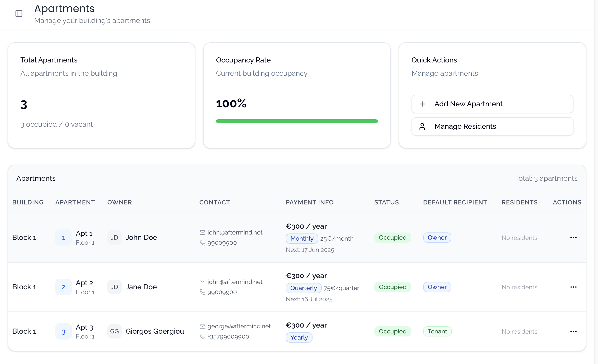Click the Quarterly payment badge

tap(303, 288)
